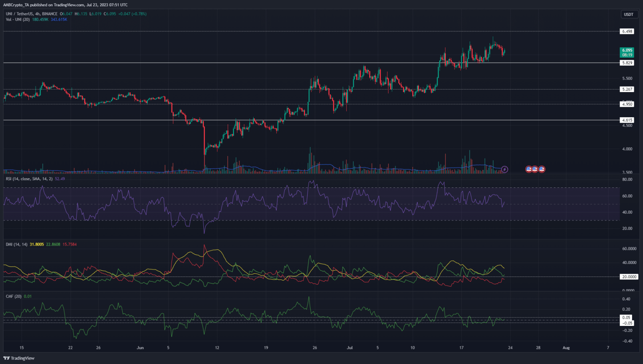Click the AMBCrypto_TA author name
The width and height of the screenshot is (643, 364).
15,5
